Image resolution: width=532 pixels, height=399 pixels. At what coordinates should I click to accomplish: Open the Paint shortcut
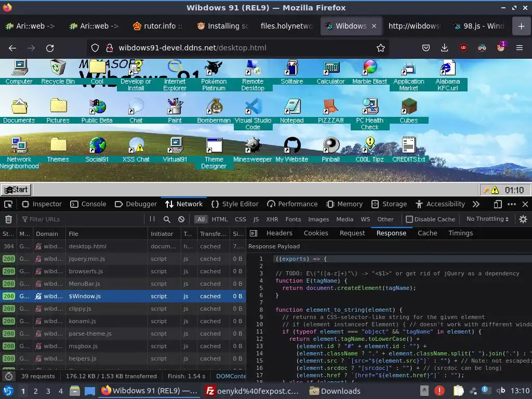click(175, 111)
